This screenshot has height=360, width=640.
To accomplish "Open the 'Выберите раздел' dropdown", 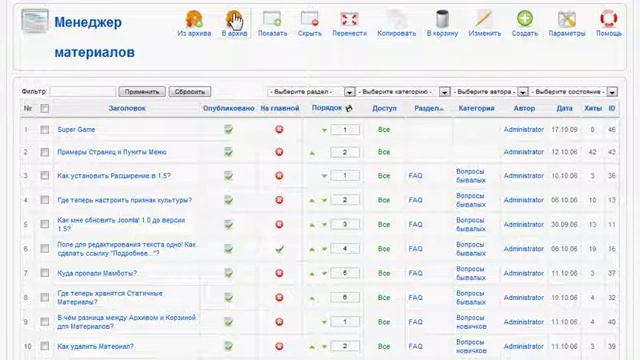I will (311, 92).
